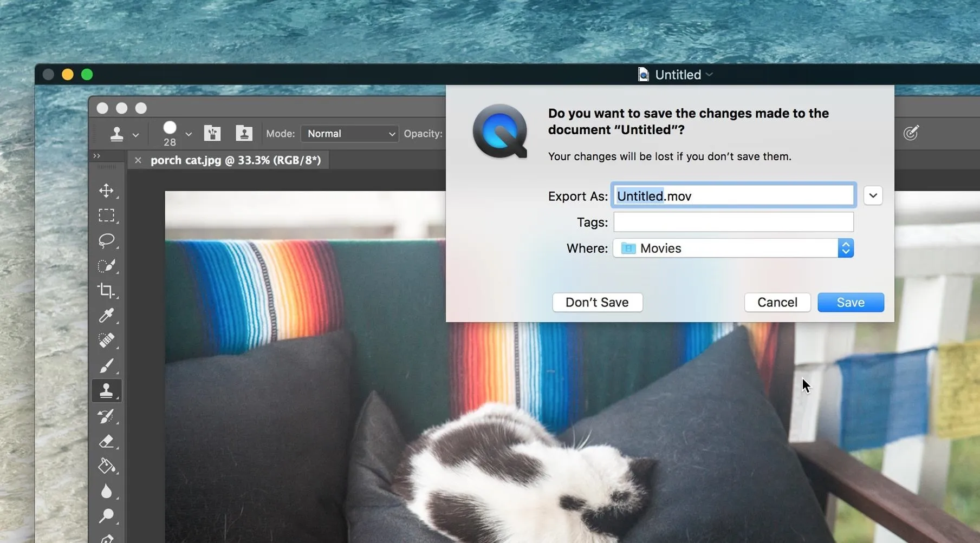Select the Brush tool

(106, 366)
